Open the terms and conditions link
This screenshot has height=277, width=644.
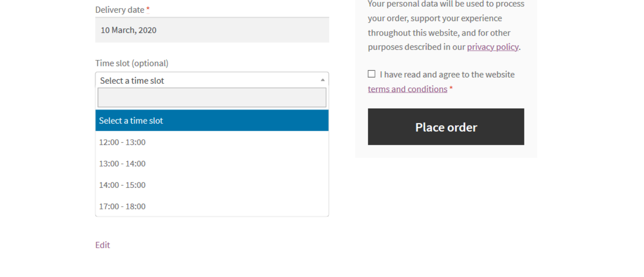(x=407, y=89)
